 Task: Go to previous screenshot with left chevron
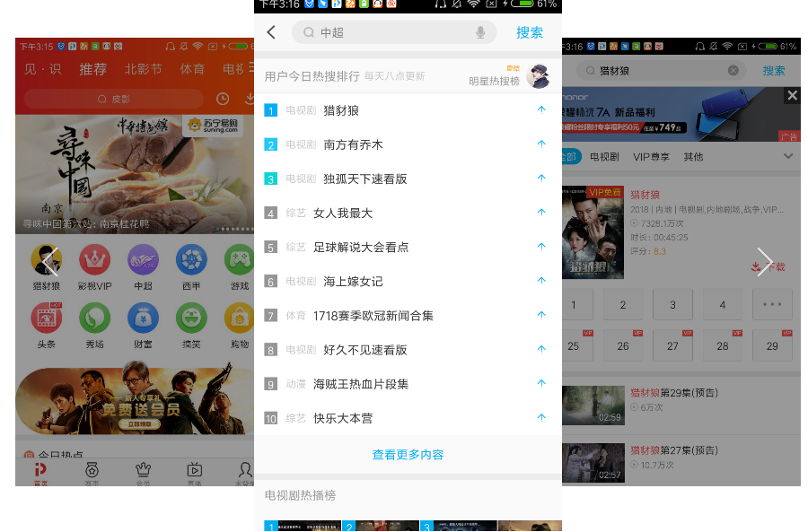pos(50,262)
